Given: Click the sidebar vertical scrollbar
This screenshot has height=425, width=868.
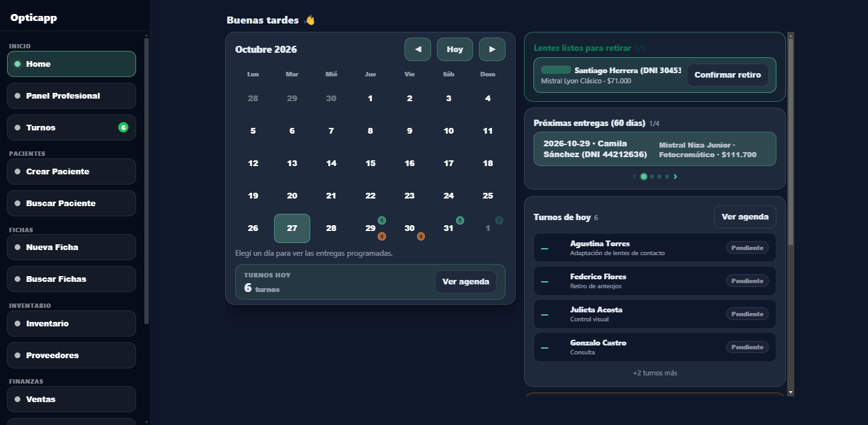Looking at the screenshot, I should click(x=147, y=180).
